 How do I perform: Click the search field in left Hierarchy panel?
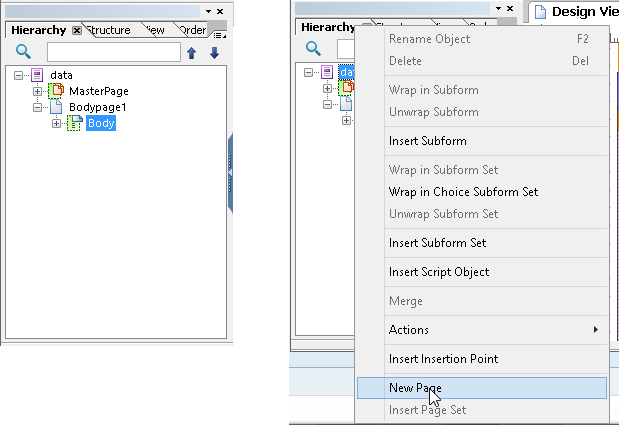[114, 52]
